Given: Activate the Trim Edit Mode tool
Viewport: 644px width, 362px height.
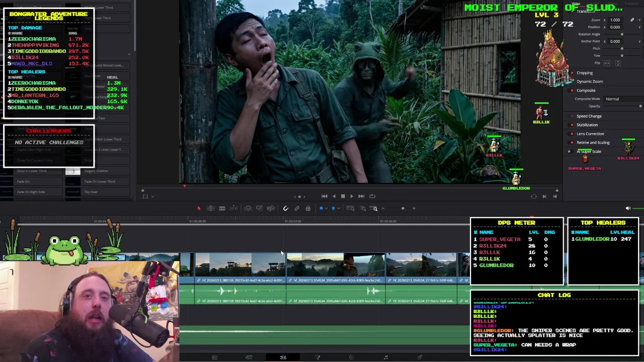Looking at the screenshot, I should click(x=210, y=208).
